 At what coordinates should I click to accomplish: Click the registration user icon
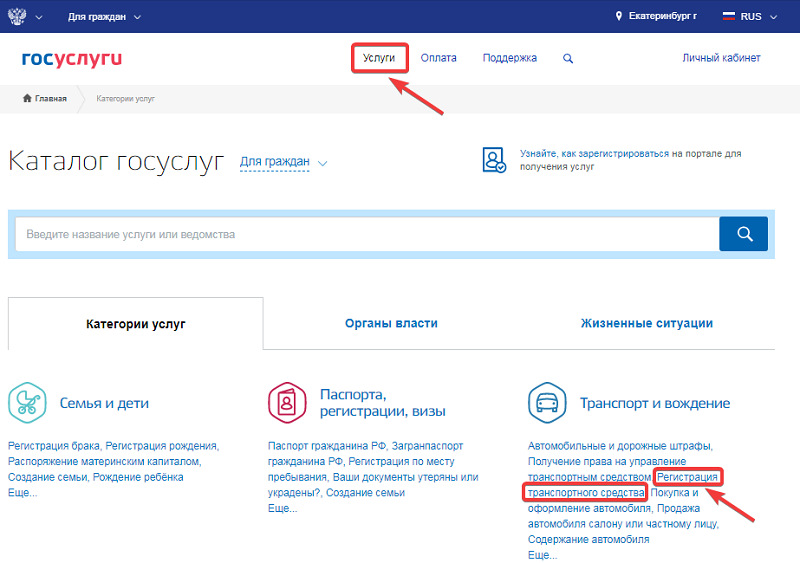(x=494, y=160)
